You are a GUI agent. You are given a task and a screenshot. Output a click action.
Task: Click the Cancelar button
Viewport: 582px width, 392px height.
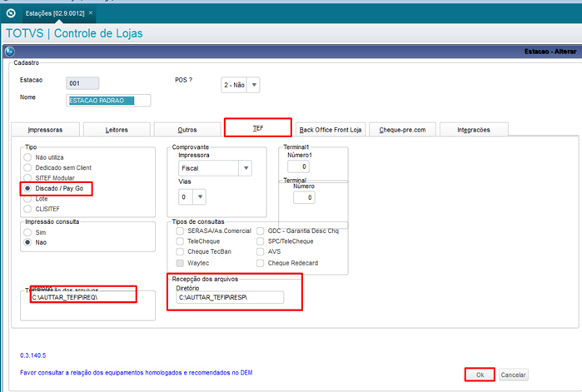coord(514,375)
